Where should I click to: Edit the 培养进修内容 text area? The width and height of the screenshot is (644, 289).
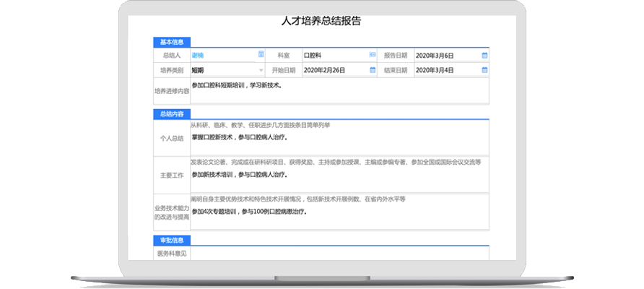(339, 92)
